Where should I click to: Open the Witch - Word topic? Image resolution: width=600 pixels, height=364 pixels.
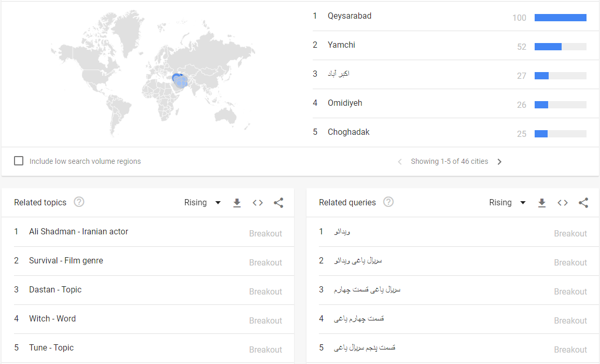(x=52, y=319)
